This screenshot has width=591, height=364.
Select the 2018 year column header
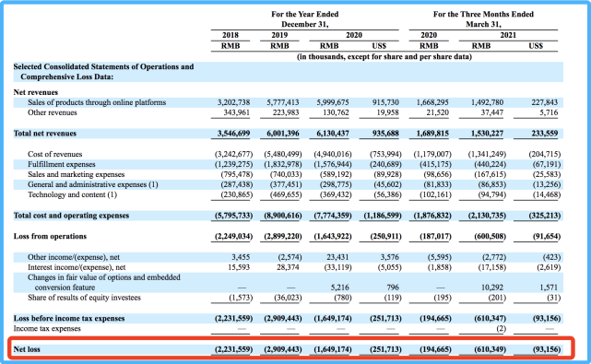pos(230,35)
